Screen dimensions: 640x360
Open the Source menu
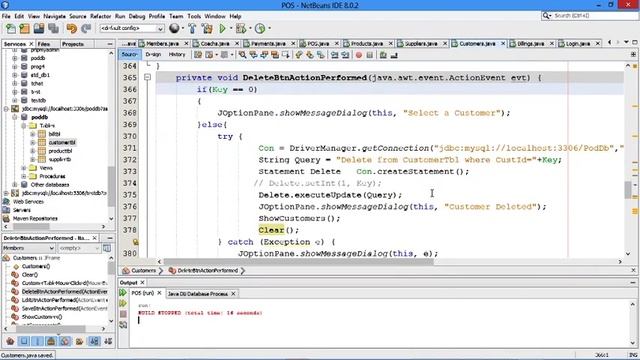[x=78, y=16]
